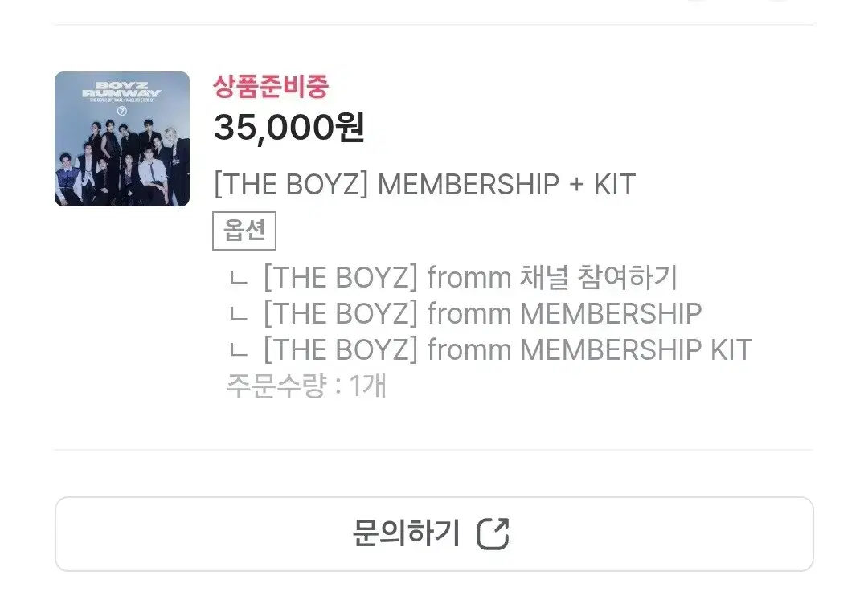
Task: Click the 문의하기 text label
Action: 407,534
